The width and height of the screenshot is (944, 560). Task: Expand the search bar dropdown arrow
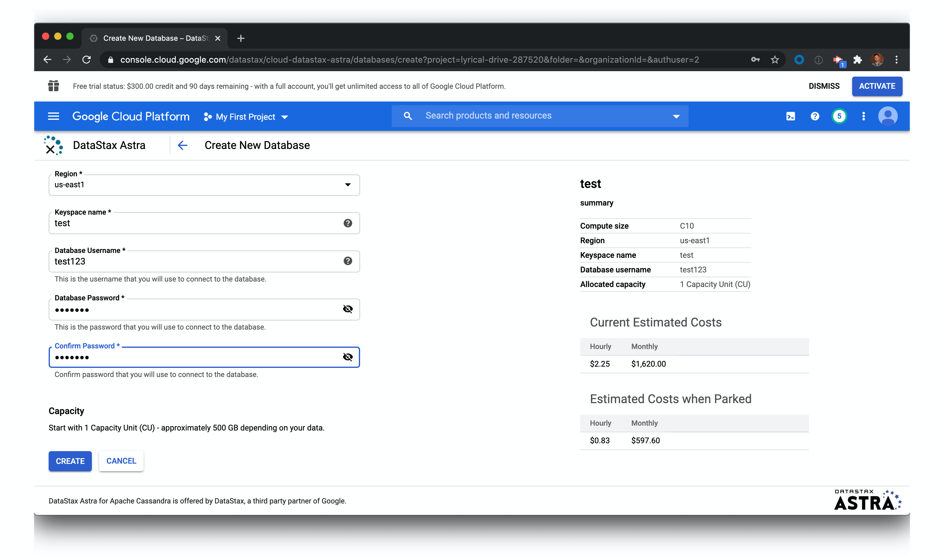tap(676, 117)
